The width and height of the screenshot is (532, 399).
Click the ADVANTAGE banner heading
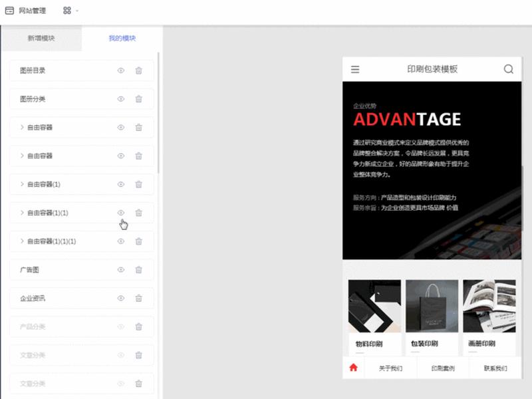[407, 120]
